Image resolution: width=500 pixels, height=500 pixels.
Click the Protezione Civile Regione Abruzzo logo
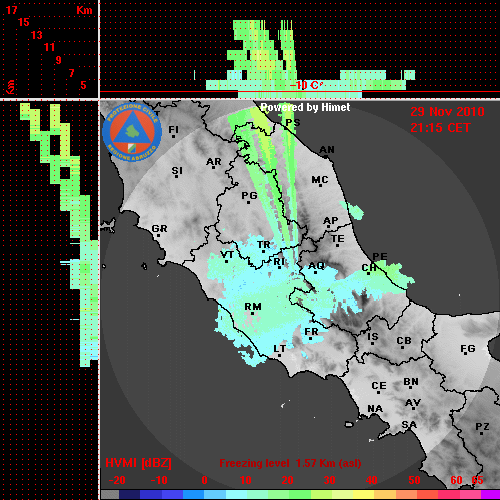pyautogui.click(x=132, y=133)
